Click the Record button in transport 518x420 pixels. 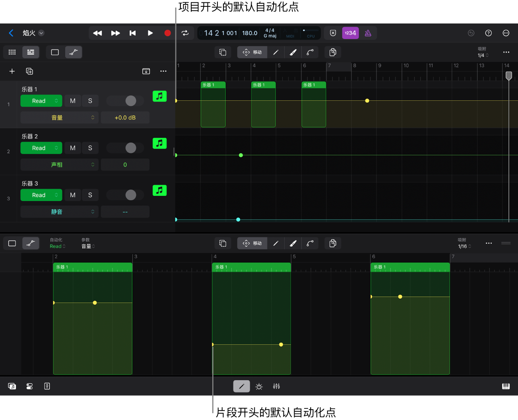167,33
